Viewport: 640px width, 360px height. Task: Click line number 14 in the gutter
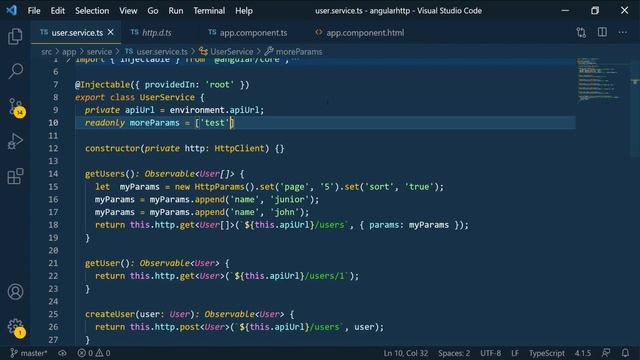click(53, 174)
